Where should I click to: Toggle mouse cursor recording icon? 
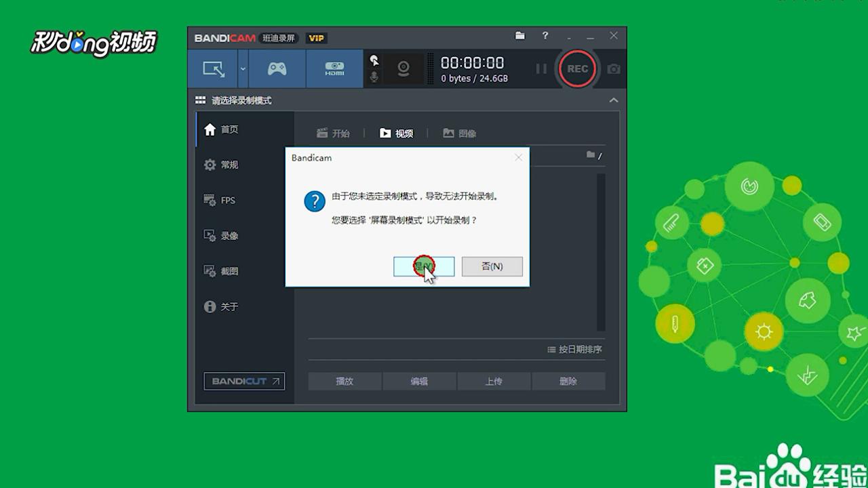tap(374, 60)
